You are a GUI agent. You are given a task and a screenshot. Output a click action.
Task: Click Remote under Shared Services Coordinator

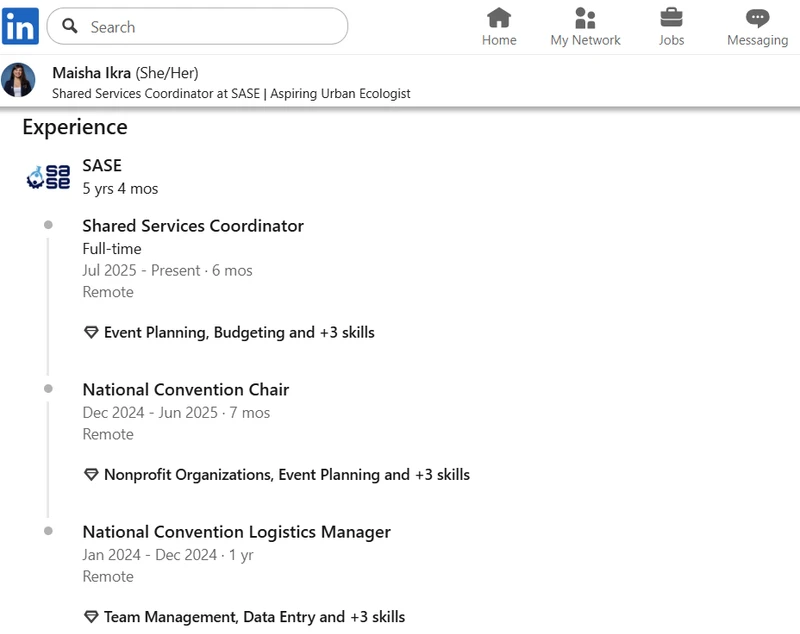(108, 292)
